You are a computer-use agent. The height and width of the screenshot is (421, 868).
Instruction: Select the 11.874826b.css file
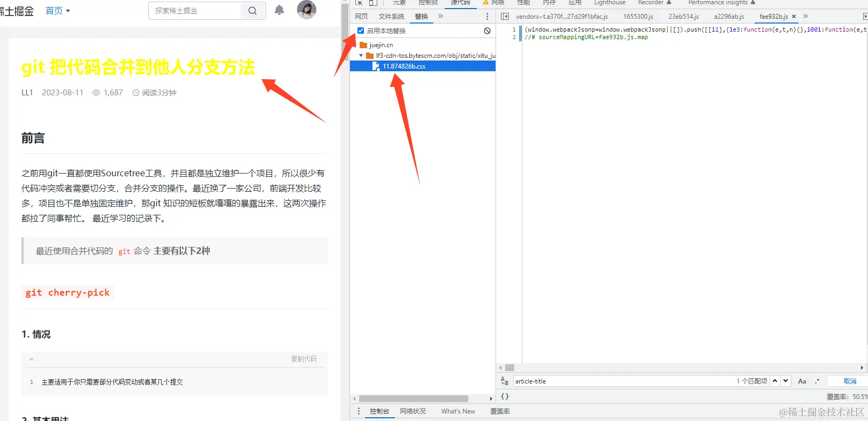click(404, 66)
